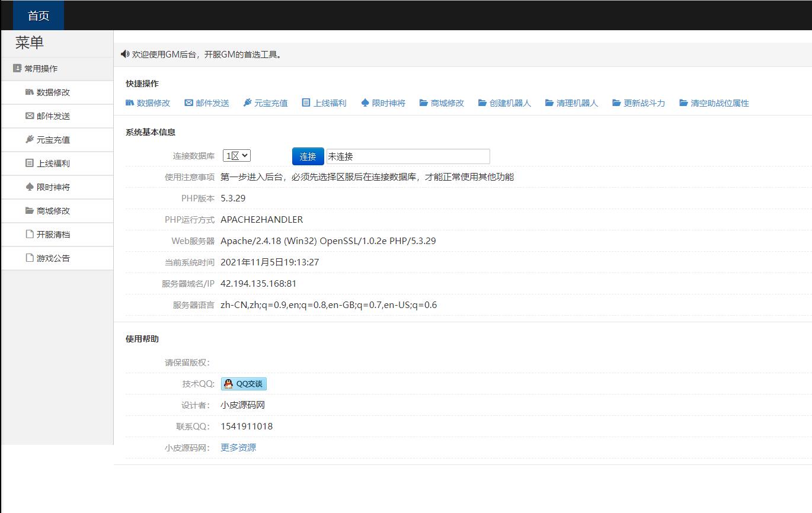The height and width of the screenshot is (513, 812).
Task: Open 更多资源 link from 小皮源码网
Action: 238,448
